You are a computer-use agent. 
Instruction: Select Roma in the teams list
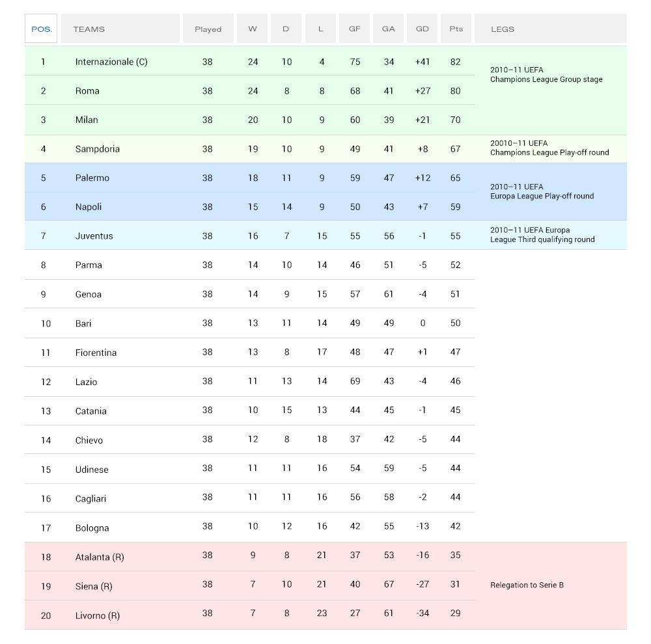tap(87, 91)
